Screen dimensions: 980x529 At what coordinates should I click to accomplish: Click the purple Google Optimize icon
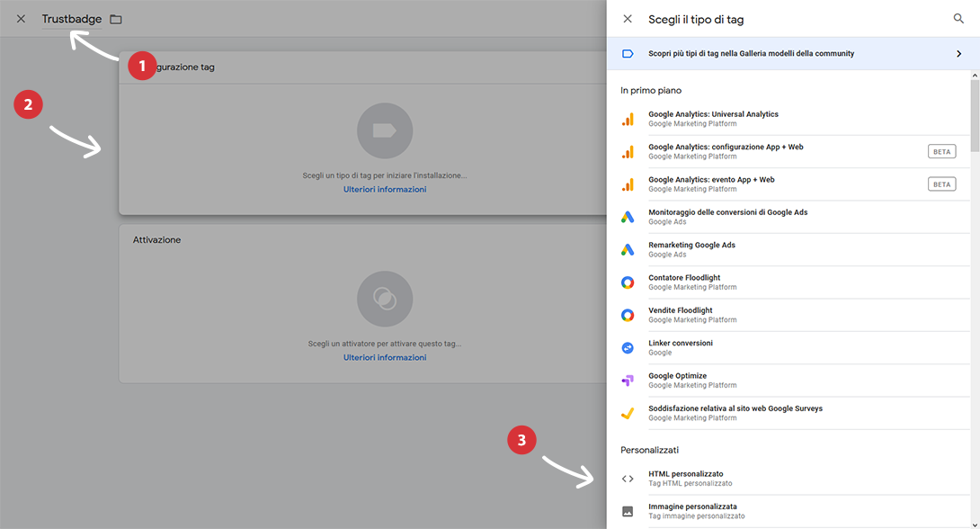pyautogui.click(x=628, y=381)
